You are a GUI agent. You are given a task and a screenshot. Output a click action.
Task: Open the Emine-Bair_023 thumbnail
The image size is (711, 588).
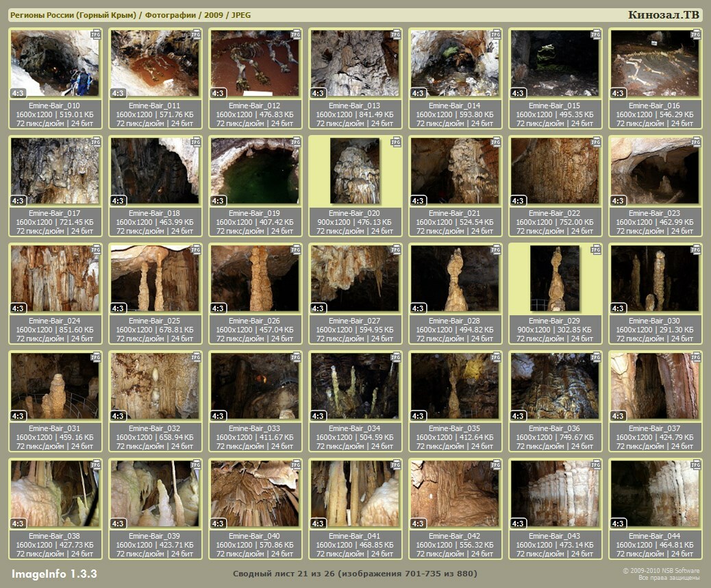tap(655, 171)
